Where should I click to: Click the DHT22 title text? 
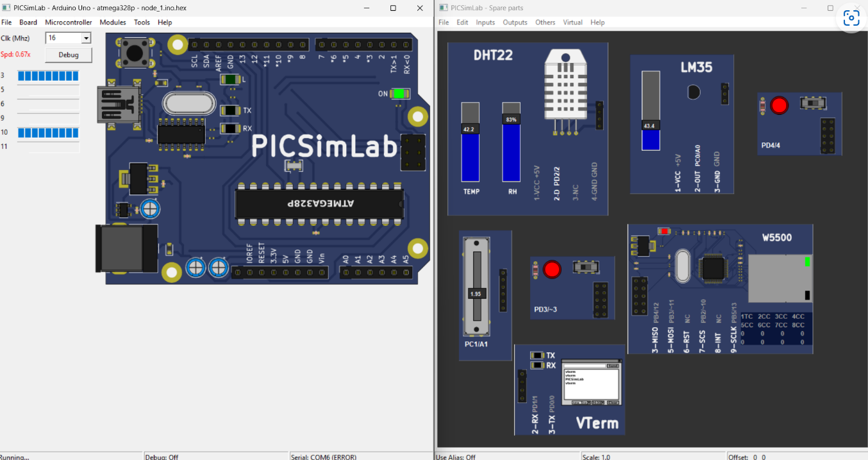tap(493, 55)
